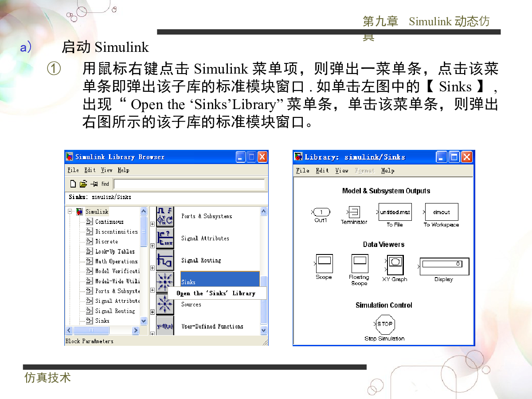Select Signal Attributes in the library tree
The height and width of the screenshot is (399, 532).
pos(117,301)
